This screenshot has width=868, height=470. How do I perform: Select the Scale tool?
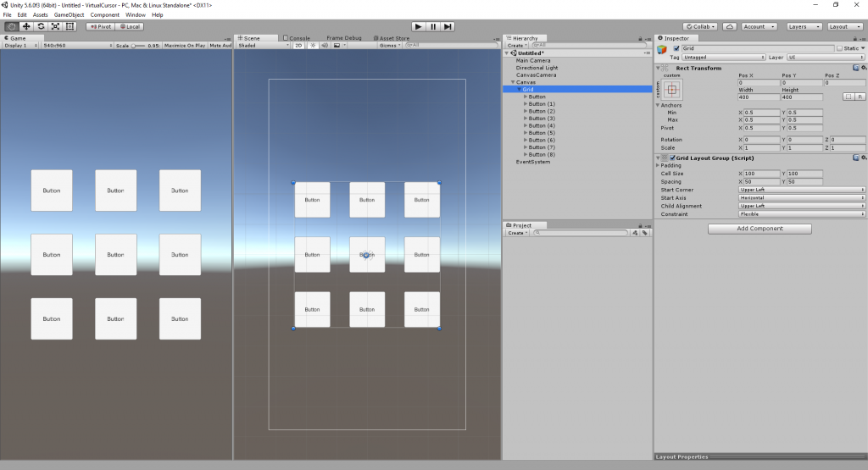pyautogui.click(x=54, y=26)
